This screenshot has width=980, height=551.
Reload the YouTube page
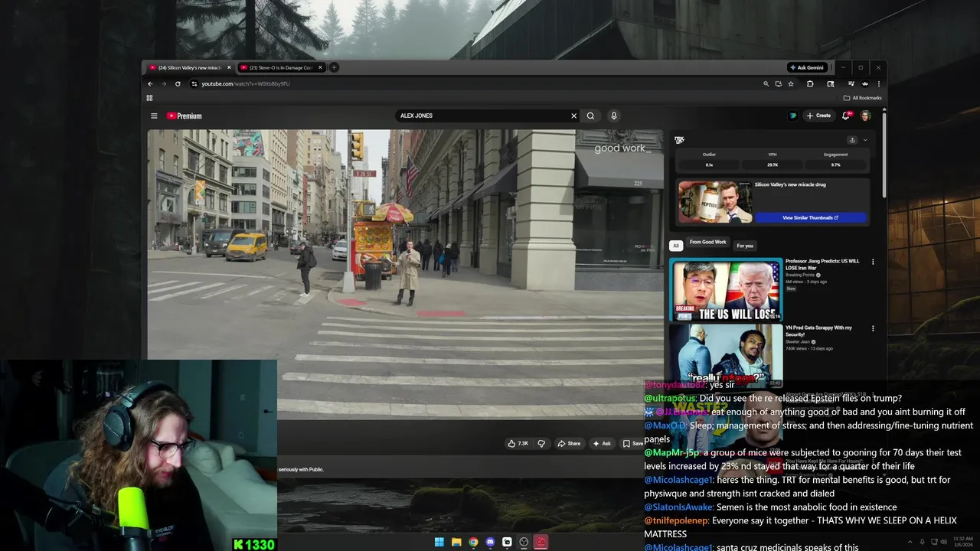(x=178, y=83)
